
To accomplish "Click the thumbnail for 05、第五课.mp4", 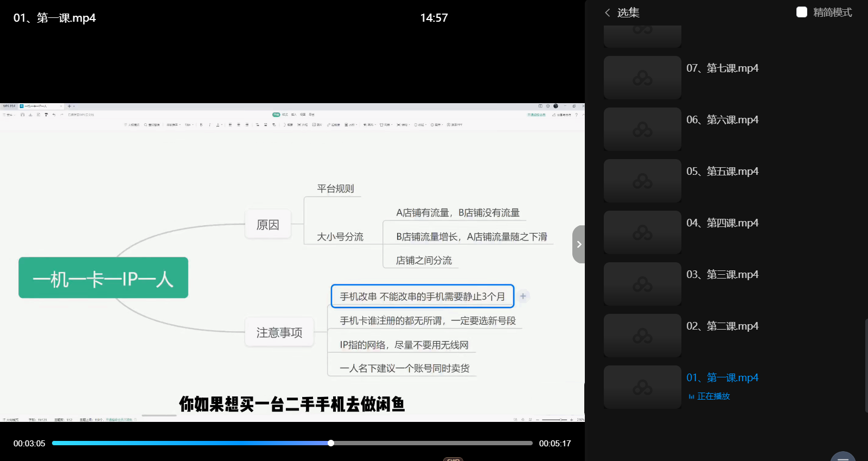I will (642, 181).
